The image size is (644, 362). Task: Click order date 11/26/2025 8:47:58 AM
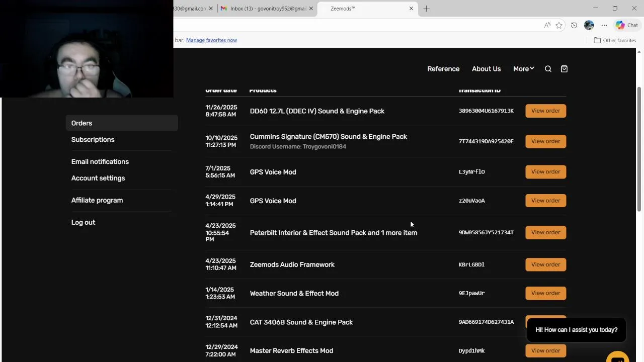point(221,111)
